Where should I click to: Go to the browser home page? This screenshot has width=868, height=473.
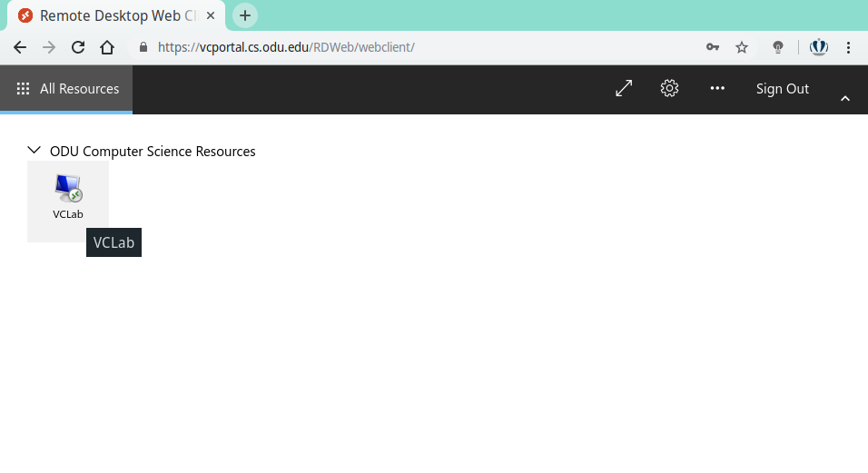pyautogui.click(x=107, y=47)
